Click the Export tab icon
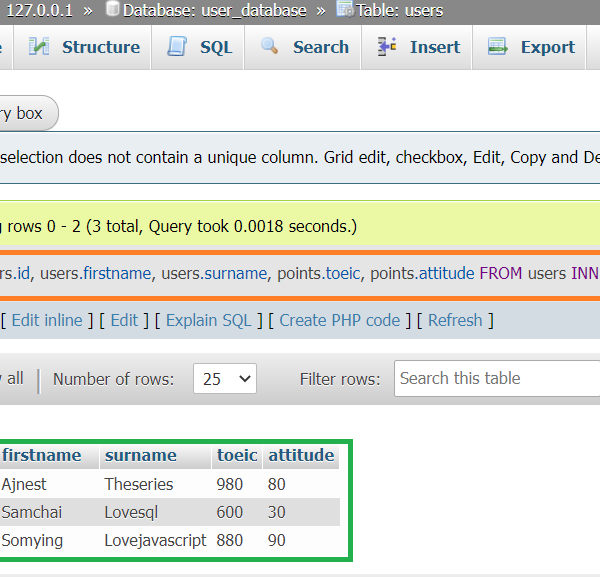Screen dimensions: 600x577 click(497, 47)
